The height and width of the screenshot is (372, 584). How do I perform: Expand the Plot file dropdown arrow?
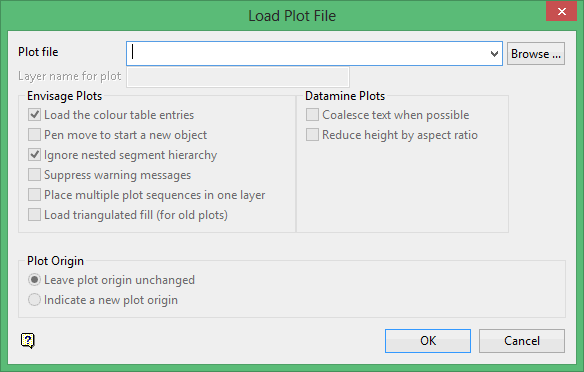click(494, 54)
